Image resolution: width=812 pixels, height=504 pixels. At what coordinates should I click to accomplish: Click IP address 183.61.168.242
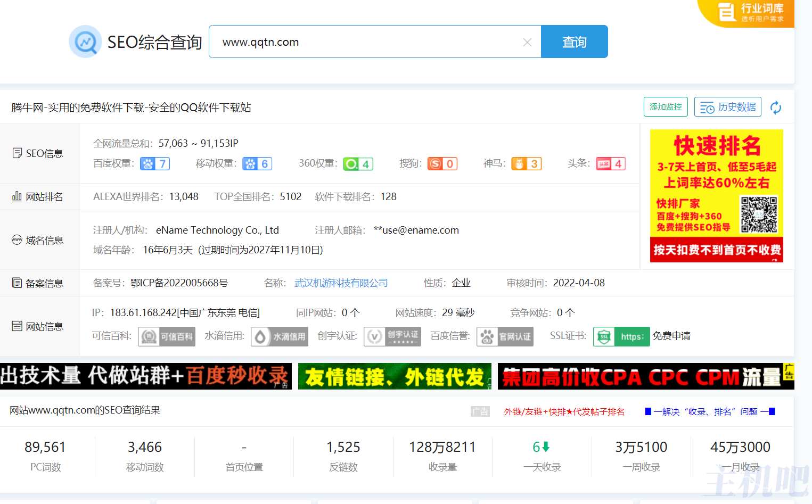tap(143, 313)
